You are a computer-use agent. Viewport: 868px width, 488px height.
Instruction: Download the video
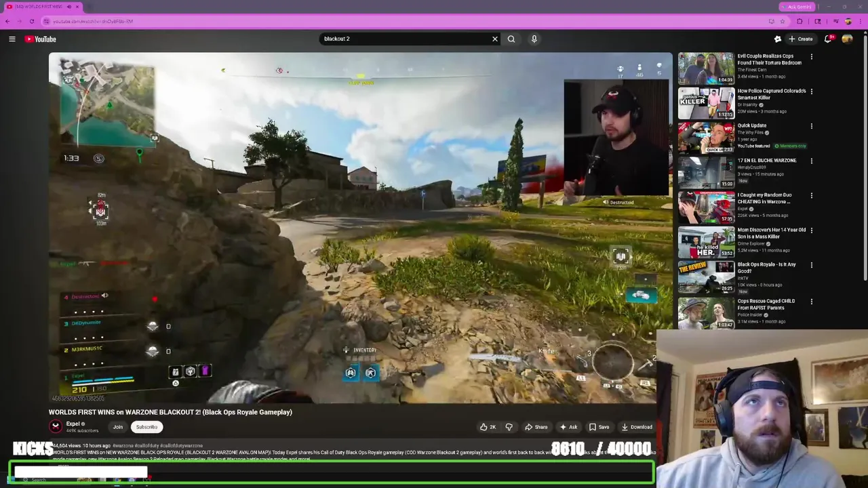click(x=637, y=427)
